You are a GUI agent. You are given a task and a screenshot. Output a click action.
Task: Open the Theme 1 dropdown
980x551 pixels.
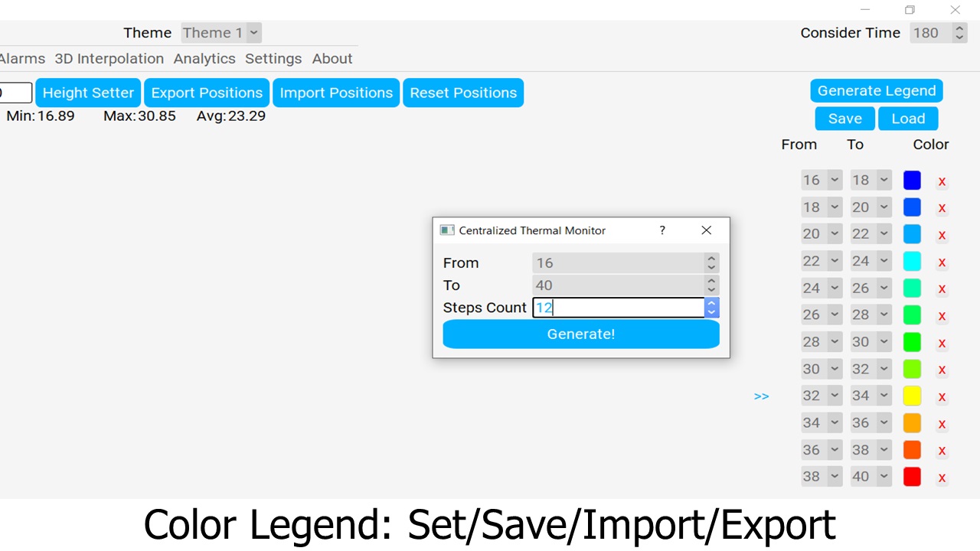[221, 33]
